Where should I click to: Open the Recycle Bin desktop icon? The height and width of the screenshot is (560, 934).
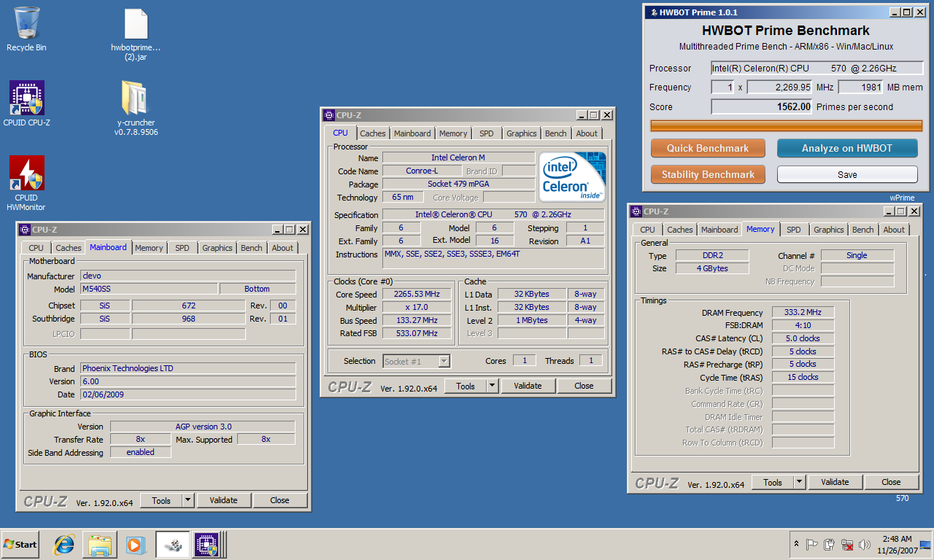point(27,29)
